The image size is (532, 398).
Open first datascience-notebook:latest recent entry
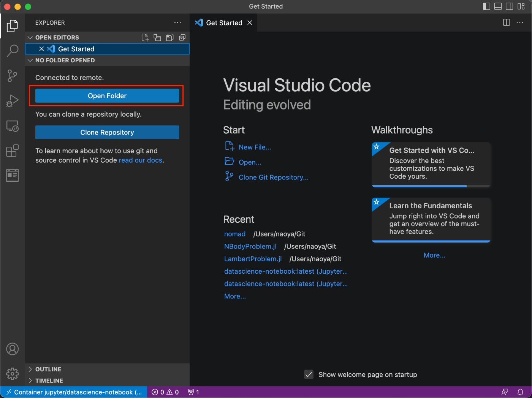(286, 271)
